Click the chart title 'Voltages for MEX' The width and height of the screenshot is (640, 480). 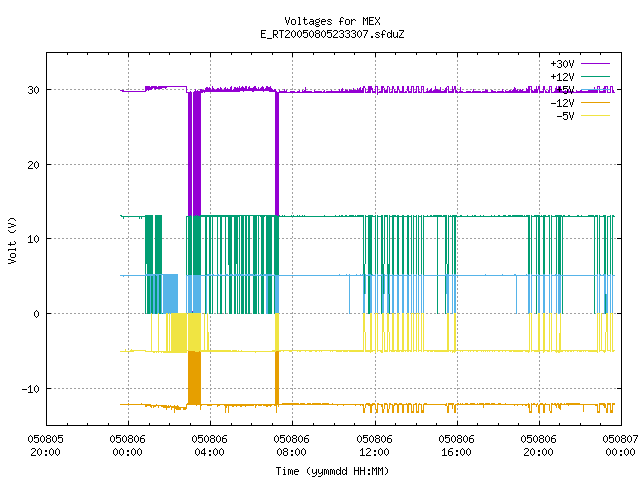pyautogui.click(x=332, y=21)
